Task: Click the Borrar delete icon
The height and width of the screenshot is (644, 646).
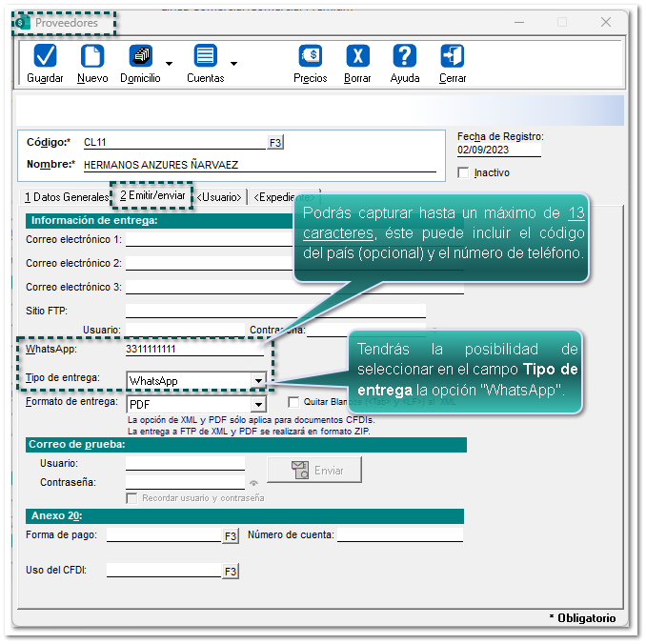Action: pos(357,56)
